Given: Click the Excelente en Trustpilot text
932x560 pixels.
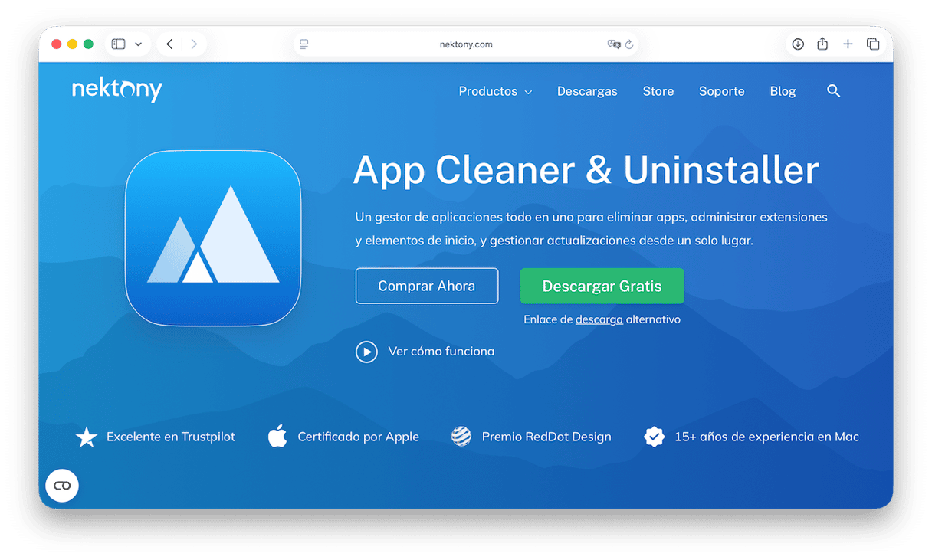Looking at the screenshot, I should [x=171, y=437].
